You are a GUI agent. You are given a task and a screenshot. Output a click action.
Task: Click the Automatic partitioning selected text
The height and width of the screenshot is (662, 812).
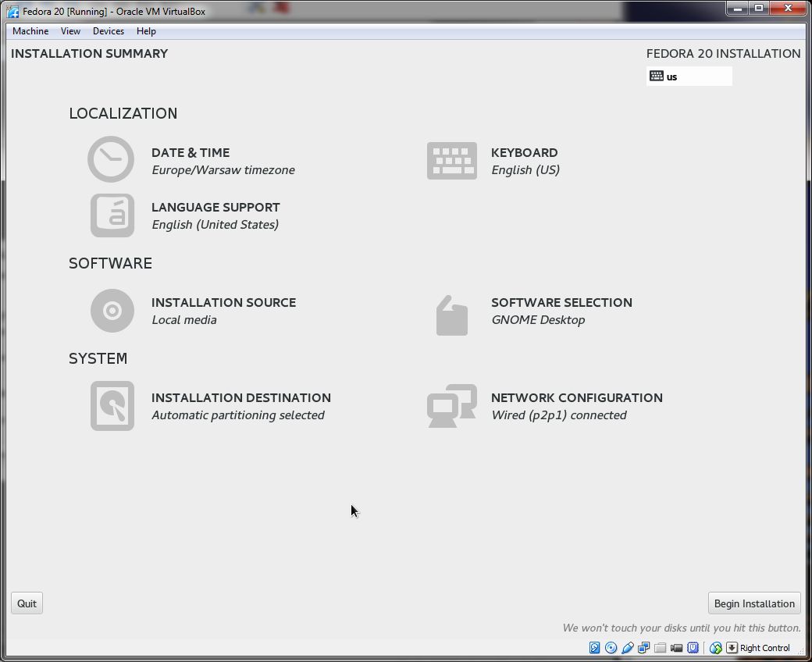tap(237, 415)
